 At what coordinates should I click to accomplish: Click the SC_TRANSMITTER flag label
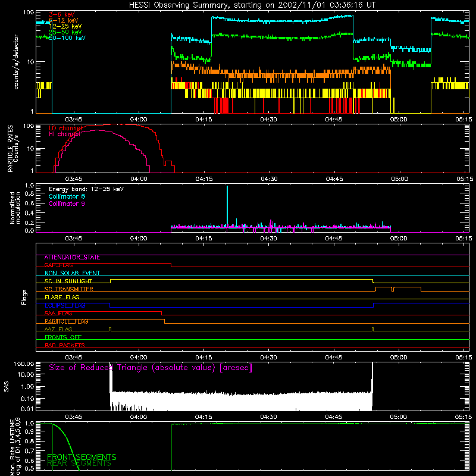[x=68, y=289]
